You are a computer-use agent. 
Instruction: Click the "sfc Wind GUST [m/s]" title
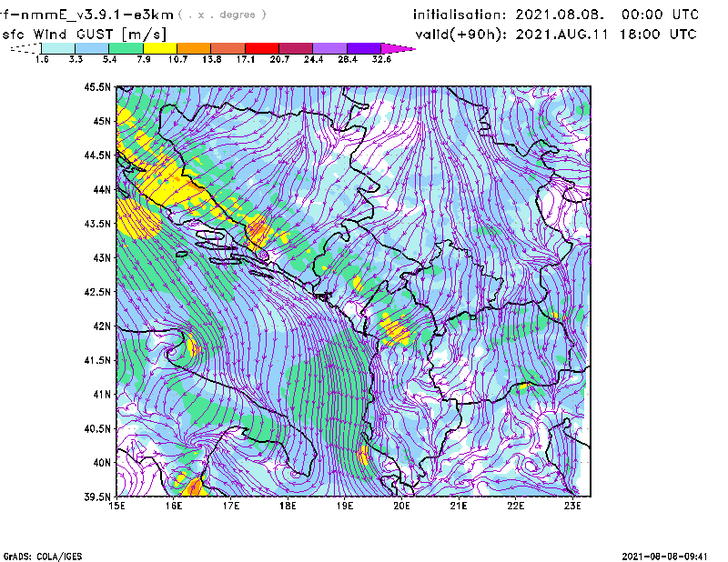coord(84,35)
